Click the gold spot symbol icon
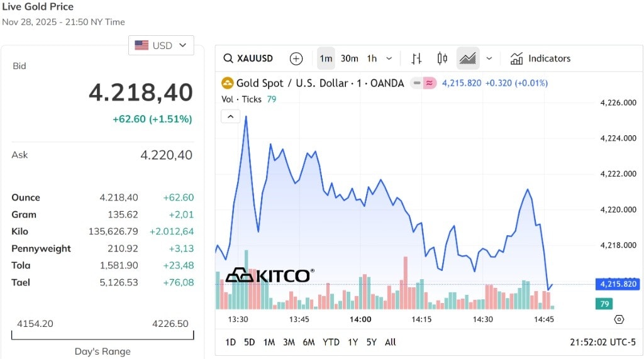The image size is (644, 359). 227,83
